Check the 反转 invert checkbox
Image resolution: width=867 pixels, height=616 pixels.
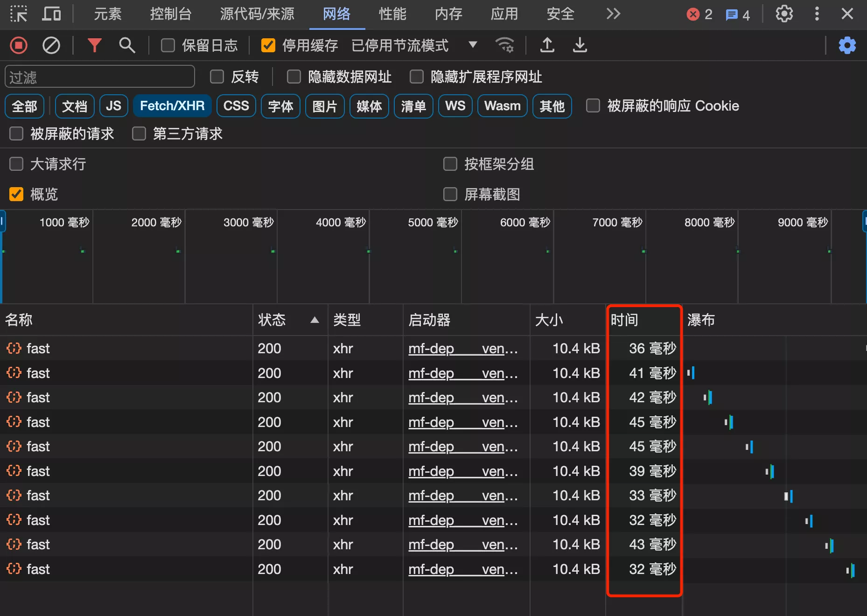pyautogui.click(x=217, y=77)
